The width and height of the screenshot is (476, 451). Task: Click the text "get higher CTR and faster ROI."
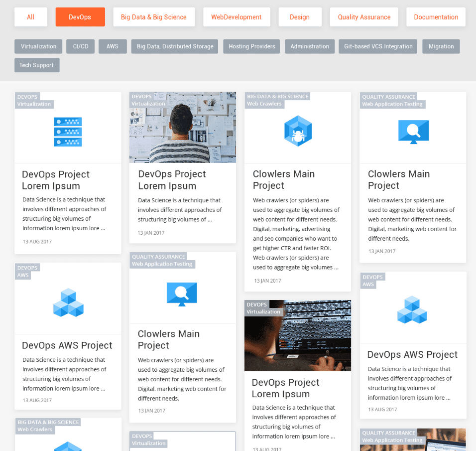point(292,248)
